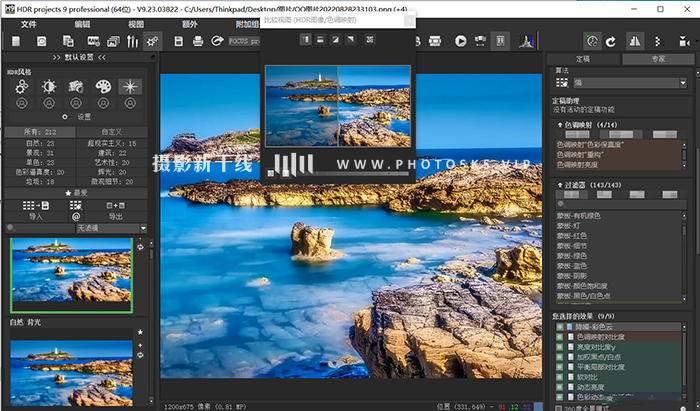This screenshot has width=700, height=411.
Task: Select the camera HDR style icon
Action: pyautogui.click(x=76, y=87)
